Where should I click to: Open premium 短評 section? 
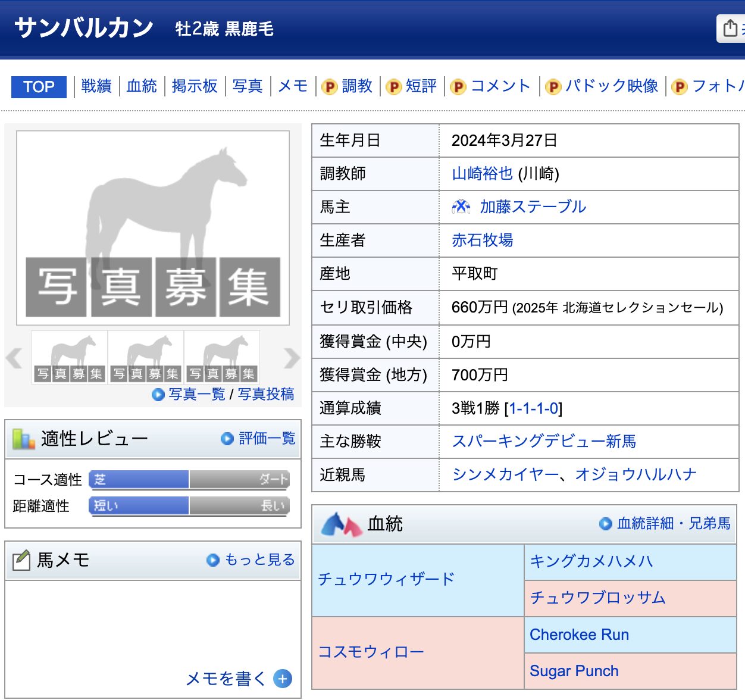(x=421, y=86)
